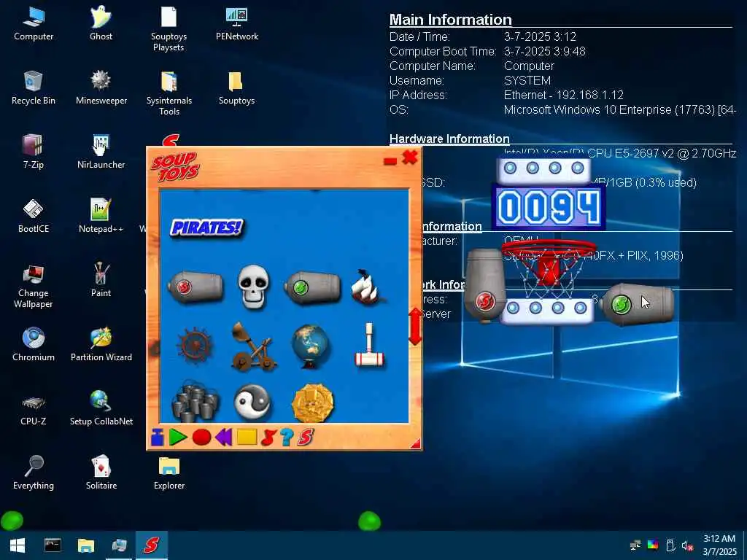Open the command prompt taskbar icon
747x560 pixels.
[x=53, y=545]
